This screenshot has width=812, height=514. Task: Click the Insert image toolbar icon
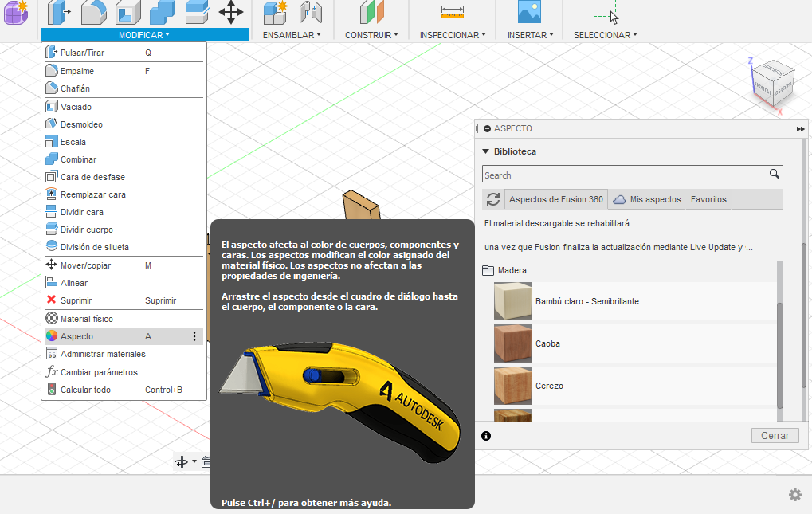[x=529, y=12]
